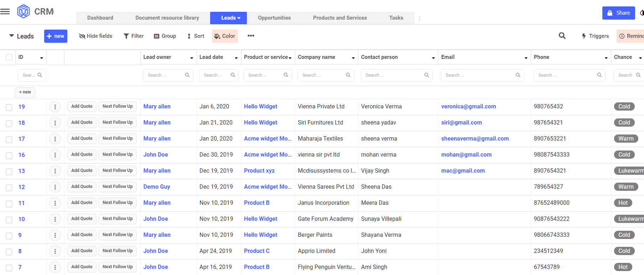Switch to the Opportunities tab
644x275 pixels.
[274, 18]
